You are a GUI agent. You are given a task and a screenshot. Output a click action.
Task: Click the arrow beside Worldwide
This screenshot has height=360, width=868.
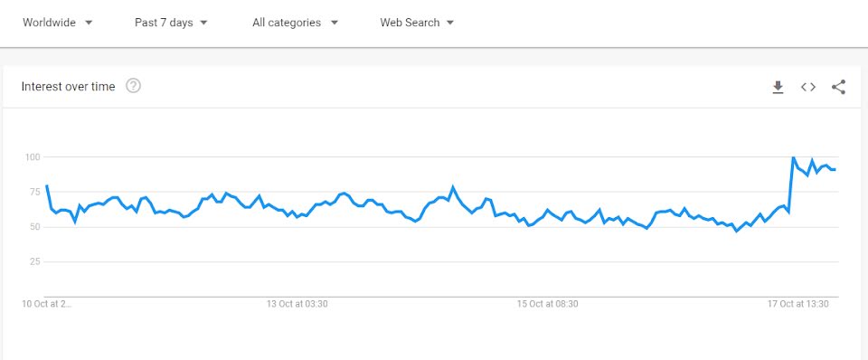[90, 23]
